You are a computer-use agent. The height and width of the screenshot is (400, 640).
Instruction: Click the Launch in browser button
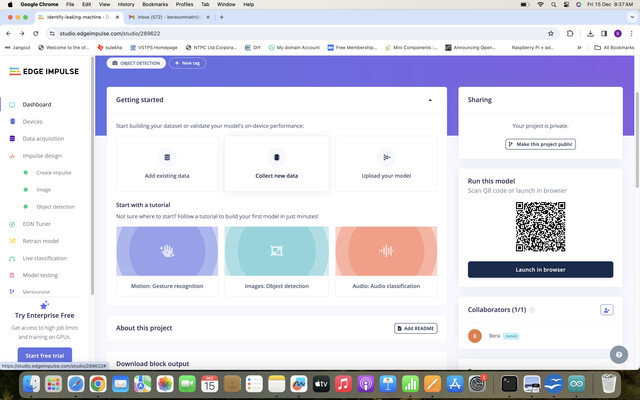coord(540,270)
